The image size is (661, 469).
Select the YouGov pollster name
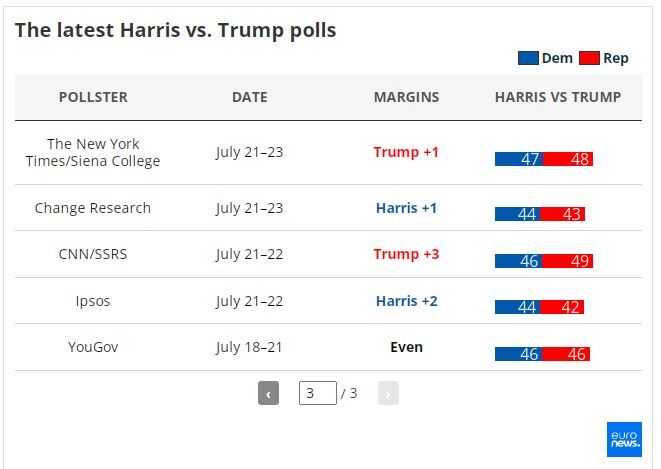(x=93, y=347)
